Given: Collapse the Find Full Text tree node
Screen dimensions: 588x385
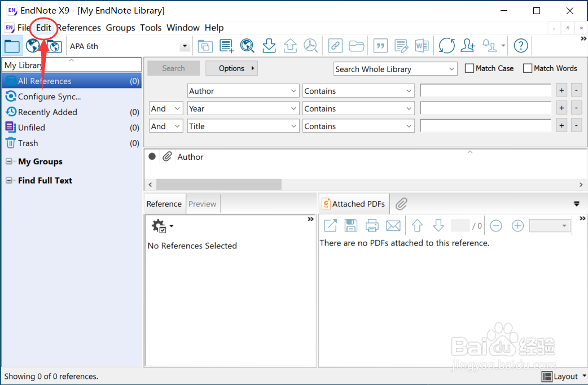Looking at the screenshot, I should coord(8,180).
